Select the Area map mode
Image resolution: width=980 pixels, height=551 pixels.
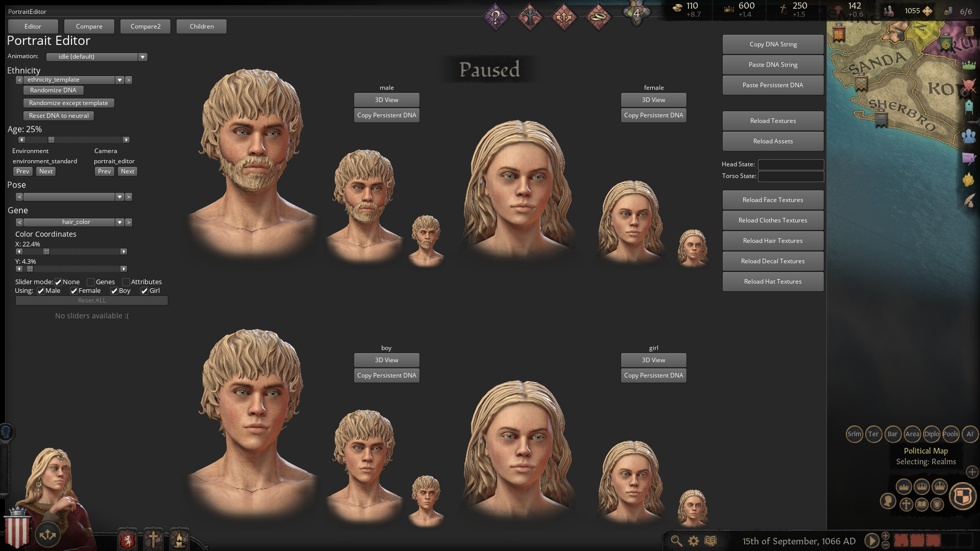(x=912, y=434)
